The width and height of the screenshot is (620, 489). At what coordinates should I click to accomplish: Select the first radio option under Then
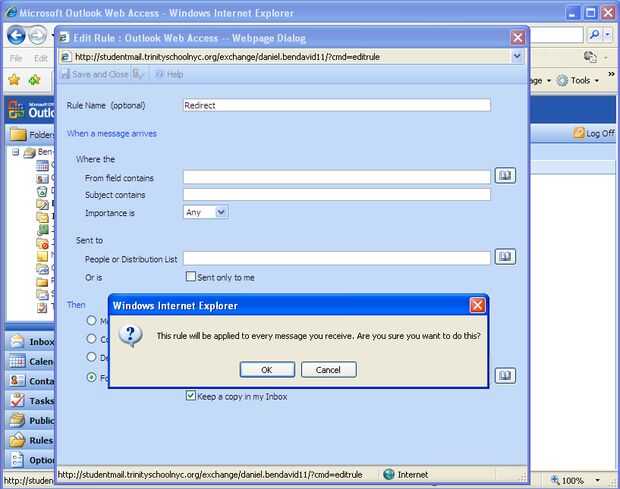click(x=91, y=320)
